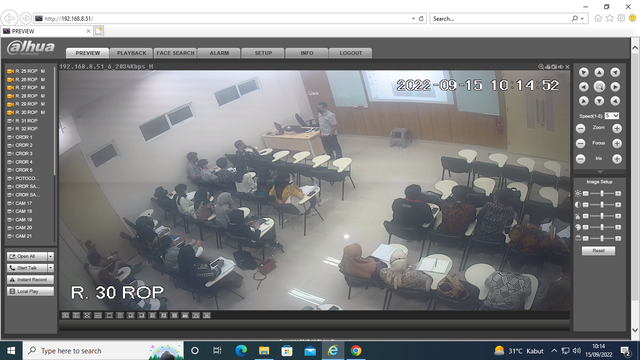The height and width of the screenshot is (360, 640).
Task: Close the R. 30 ROP video stream
Action: point(567,67)
